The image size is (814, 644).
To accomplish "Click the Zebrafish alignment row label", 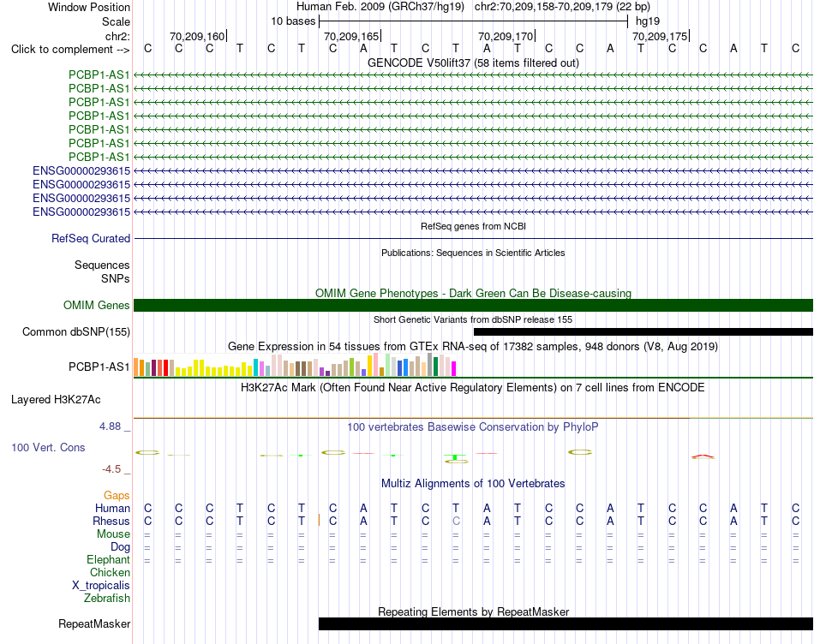I will pyautogui.click(x=107, y=599).
